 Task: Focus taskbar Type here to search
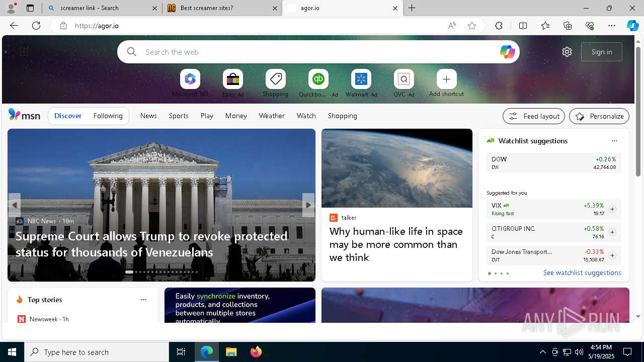(97, 352)
